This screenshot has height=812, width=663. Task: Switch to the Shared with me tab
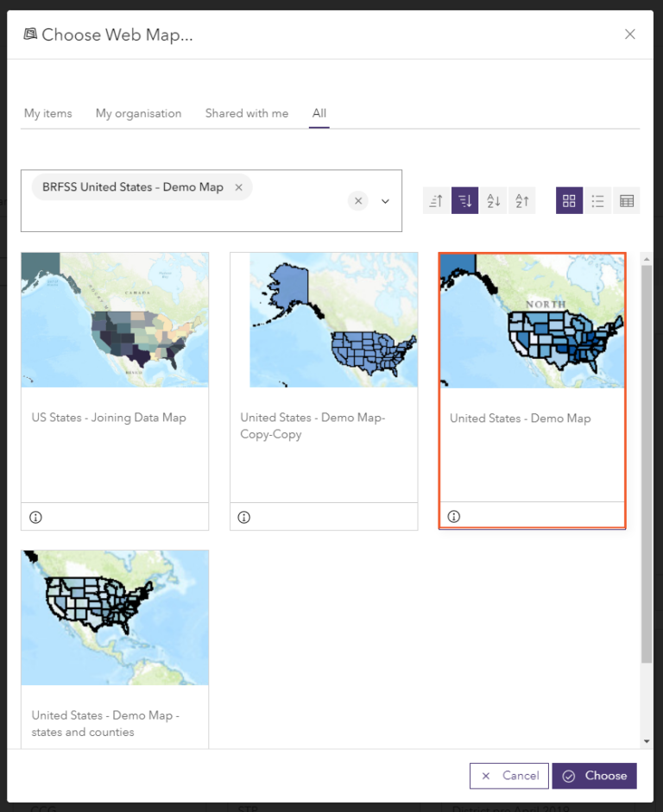pyautogui.click(x=247, y=113)
